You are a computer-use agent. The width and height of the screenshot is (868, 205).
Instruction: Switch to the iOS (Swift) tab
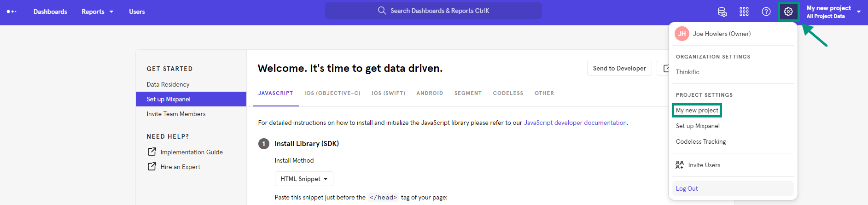pos(389,93)
